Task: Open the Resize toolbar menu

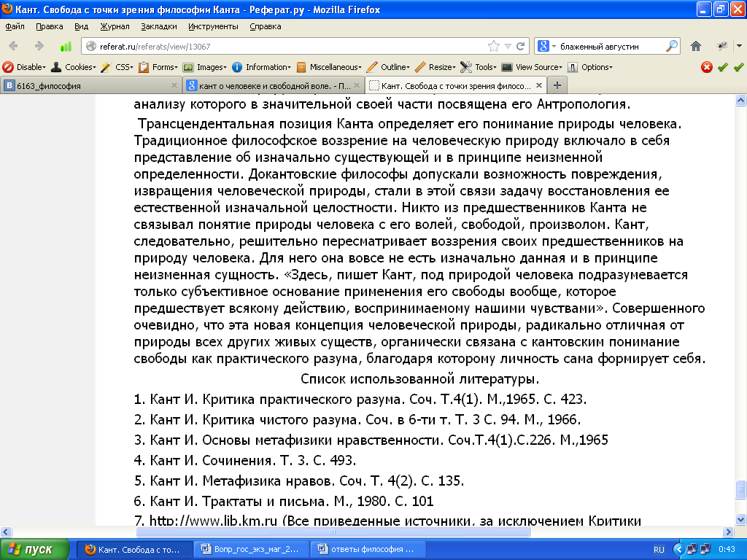Action: pos(435,67)
